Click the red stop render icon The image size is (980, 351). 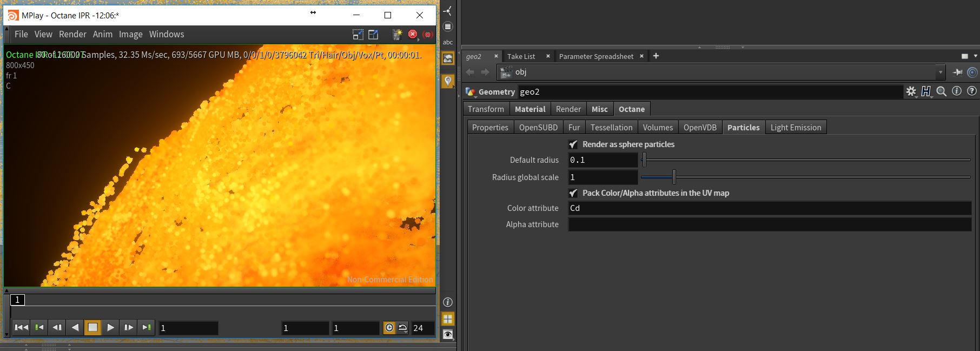[x=413, y=34]
